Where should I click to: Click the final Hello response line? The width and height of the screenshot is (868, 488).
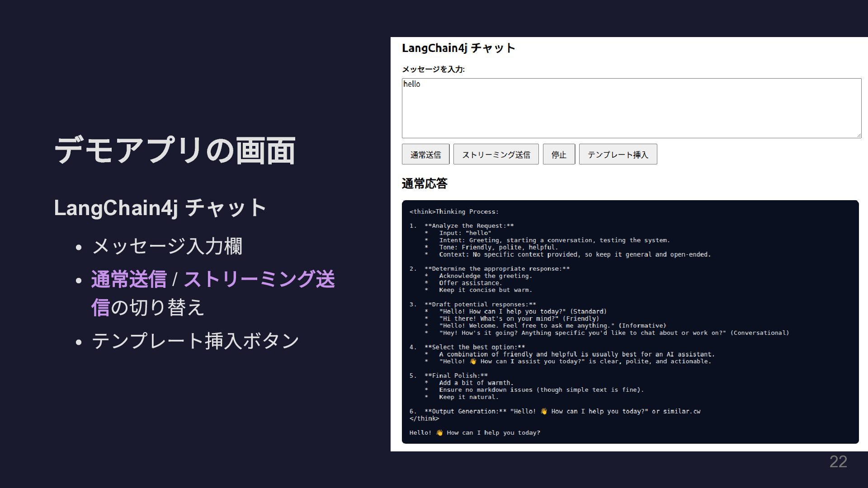pyautogui.click(x=475, y=433)
